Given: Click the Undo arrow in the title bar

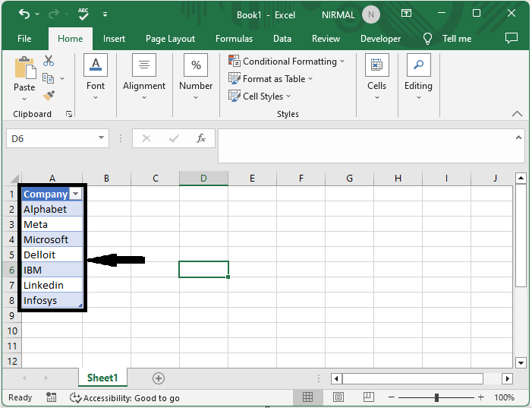Looking at the screenshot, I should pos(24,14).
